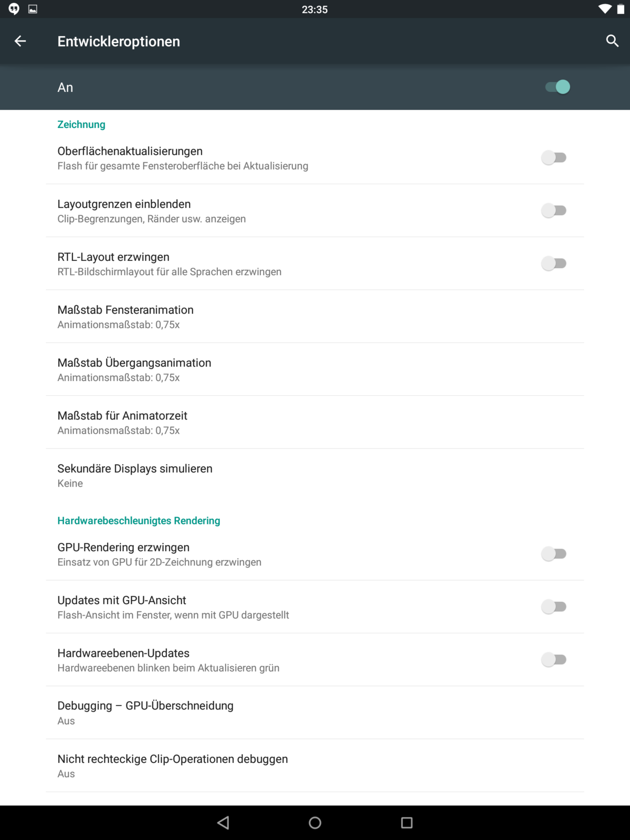Image resolution: width=630 pixels, height=840 pixels.
Task: Open recent apps with the square button
Action: 406,823
